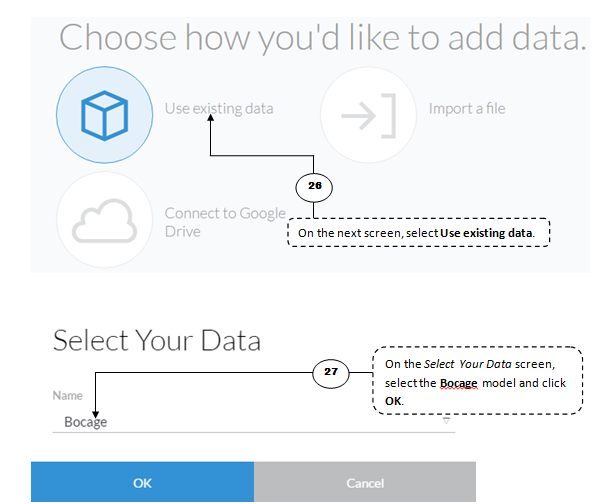Dismiss the dialog with the Cancel button
Viewport: 608px width, 504px height.
tap(365, 482)
